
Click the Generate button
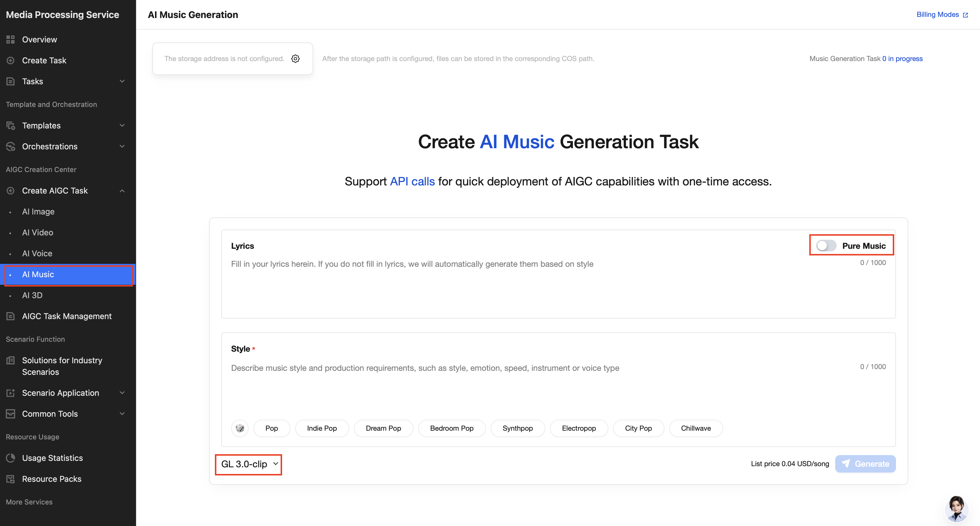pyautogui.click(x=865, y=464)
